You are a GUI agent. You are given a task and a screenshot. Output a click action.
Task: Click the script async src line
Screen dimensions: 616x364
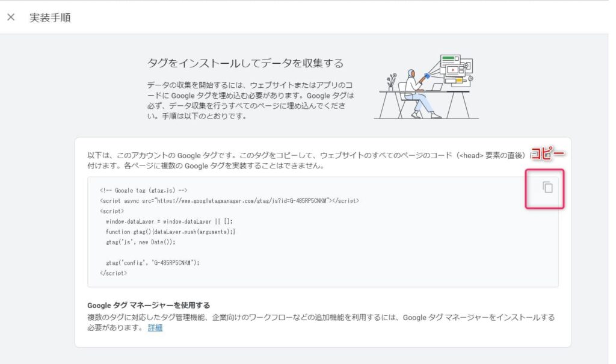tap(229, 201)
